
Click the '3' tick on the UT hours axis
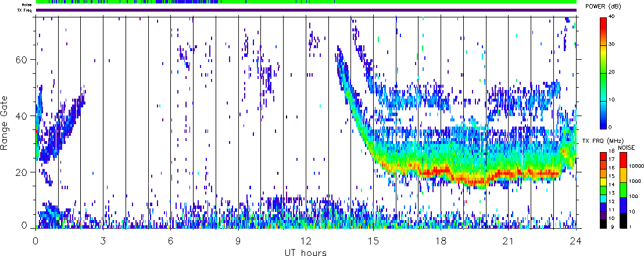click(x=103, y=240)
